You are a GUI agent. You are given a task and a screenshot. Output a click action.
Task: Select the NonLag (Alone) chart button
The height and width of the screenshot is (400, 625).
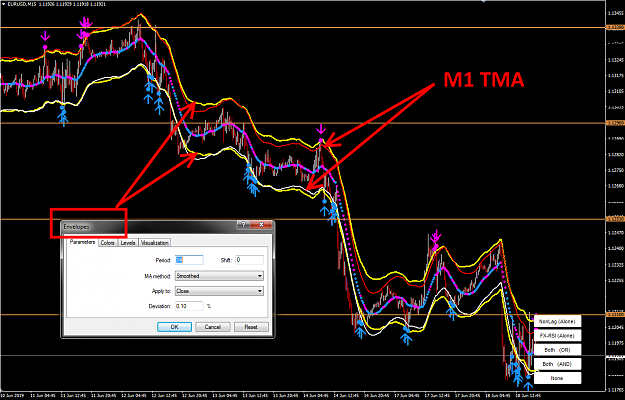557,321
